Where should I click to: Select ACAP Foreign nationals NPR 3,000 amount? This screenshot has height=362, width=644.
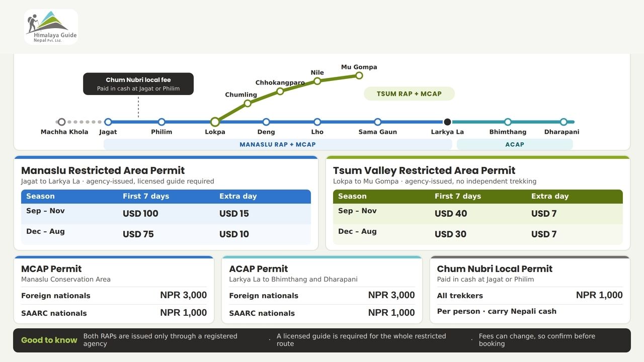[391, 295]
